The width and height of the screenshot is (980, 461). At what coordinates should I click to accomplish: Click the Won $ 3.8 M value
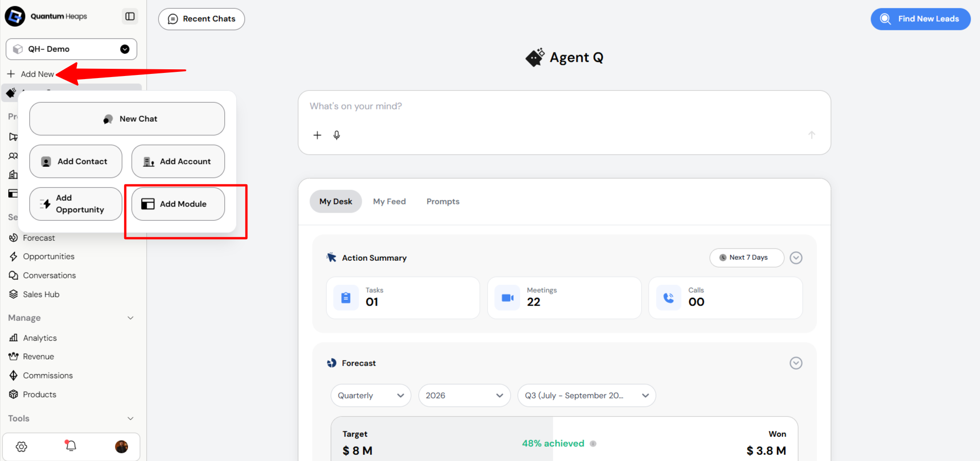(x=766, y=451)
